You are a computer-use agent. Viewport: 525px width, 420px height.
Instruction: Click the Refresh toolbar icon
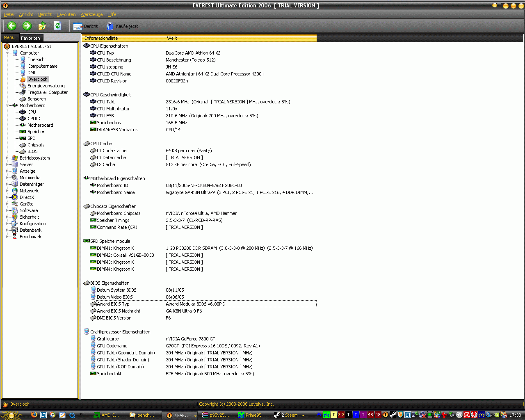57,26
